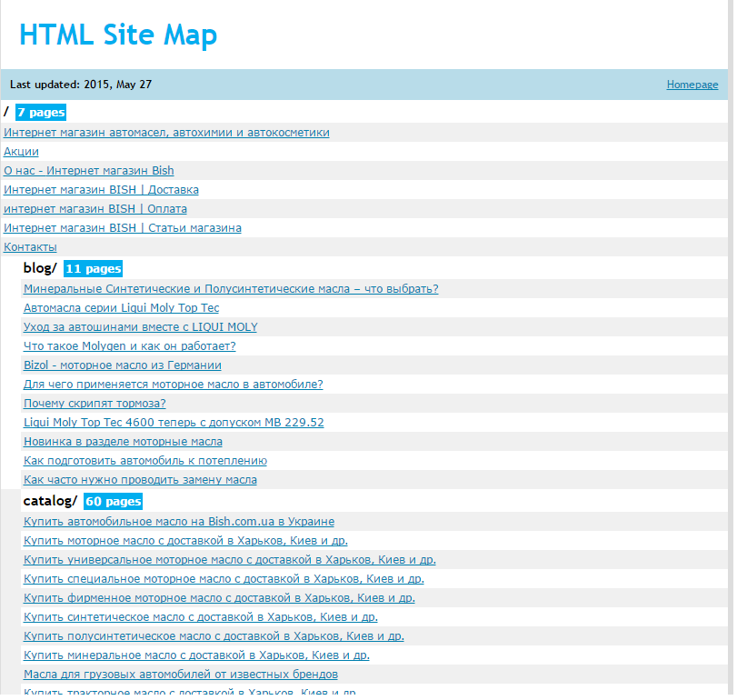Open Интернет магазин BISH | Доставка link
Screen dimensions: 737x700
coord(101,190)
